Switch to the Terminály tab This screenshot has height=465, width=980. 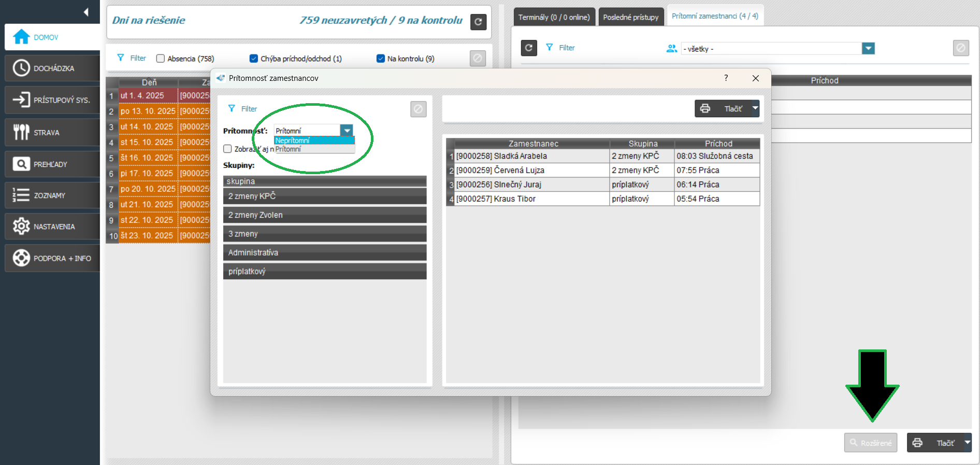click(554, 17)
